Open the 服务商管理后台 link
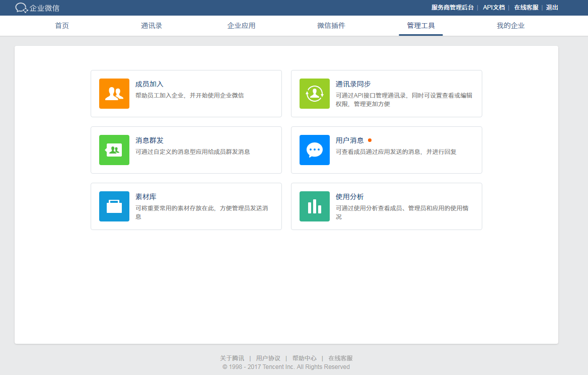588x375 pixels. coord(452,8)
